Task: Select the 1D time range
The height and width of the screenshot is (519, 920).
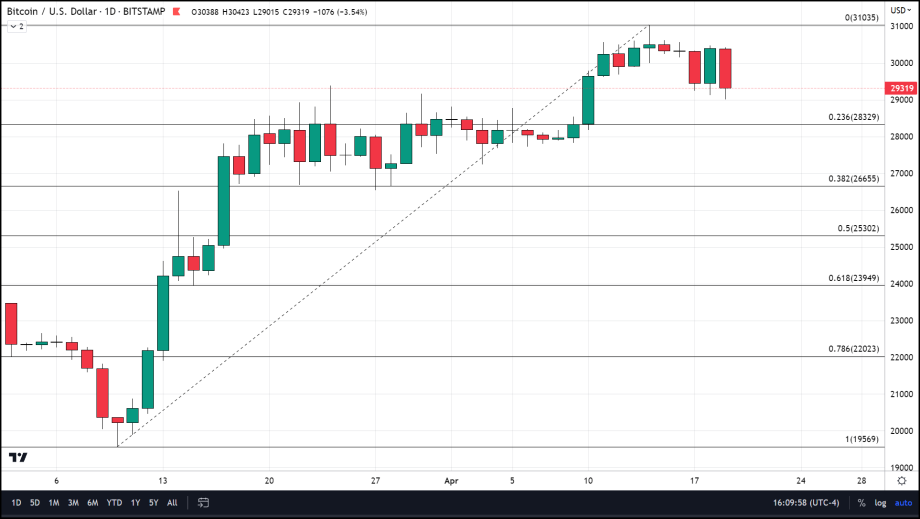Action: tap(16, 502)
